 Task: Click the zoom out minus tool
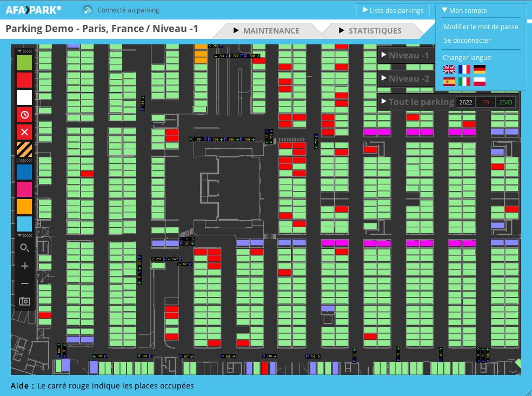(24, 283)
